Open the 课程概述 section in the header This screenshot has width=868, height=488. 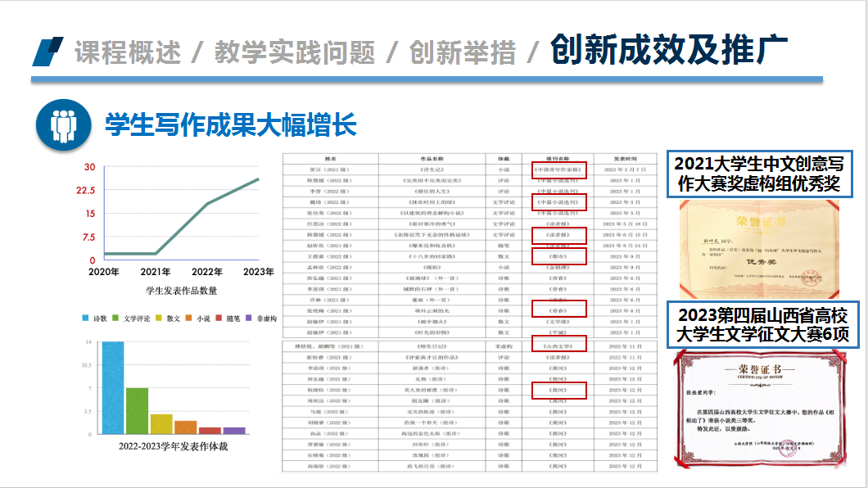(x=127, y=52)
